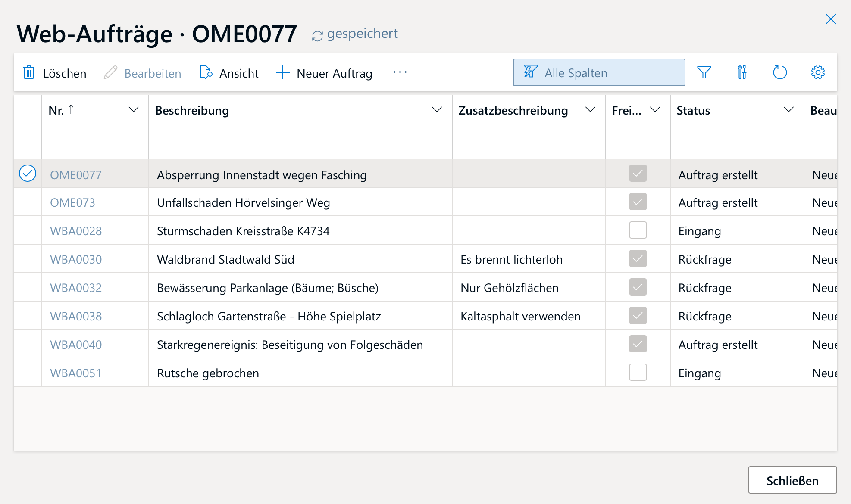
Task: Click the Bearbeiten toolbar command
Action: coord(143,73)
